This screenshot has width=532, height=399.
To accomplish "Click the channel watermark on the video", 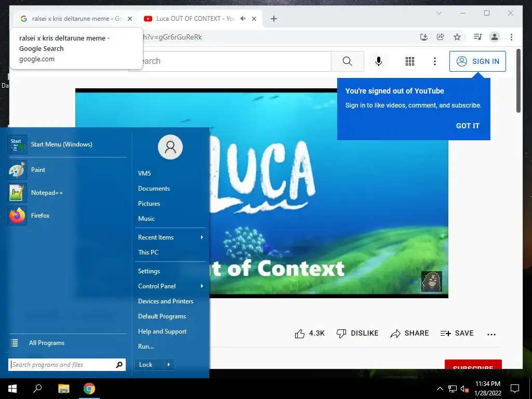I will (x=432, y=281).
